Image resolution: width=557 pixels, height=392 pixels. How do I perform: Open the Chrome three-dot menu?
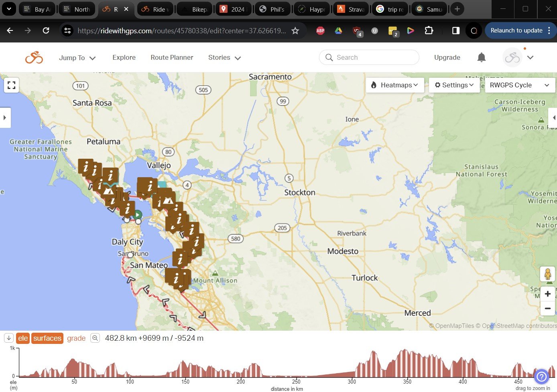pyautogui.click(x=549, y=30)
